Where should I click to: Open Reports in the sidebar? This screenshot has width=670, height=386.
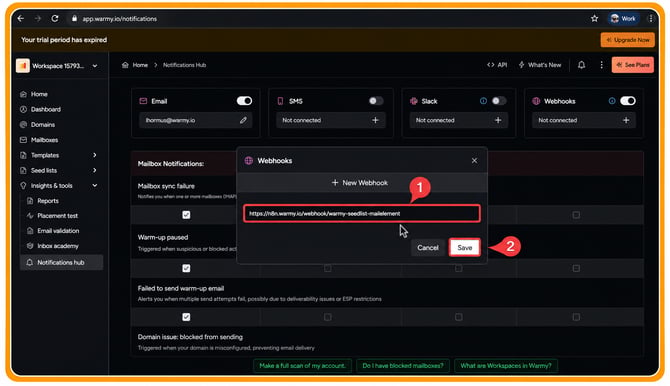pyautogui.click(x=47, y=201)
